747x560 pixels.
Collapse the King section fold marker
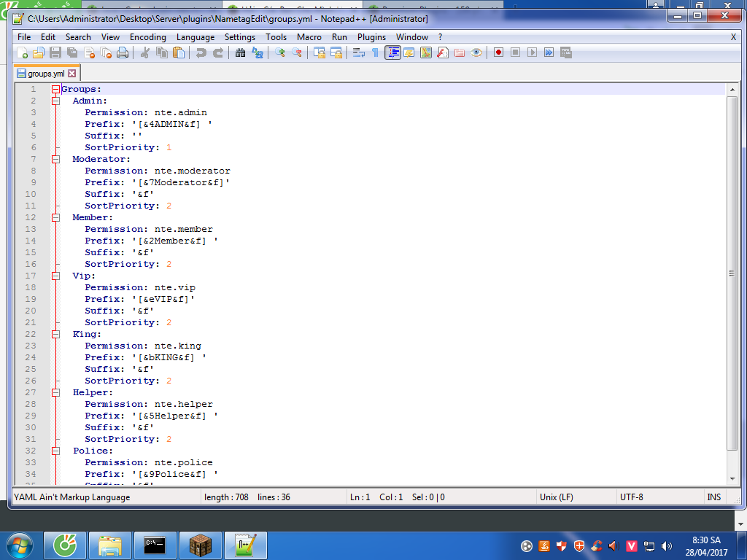pos(55,334)
